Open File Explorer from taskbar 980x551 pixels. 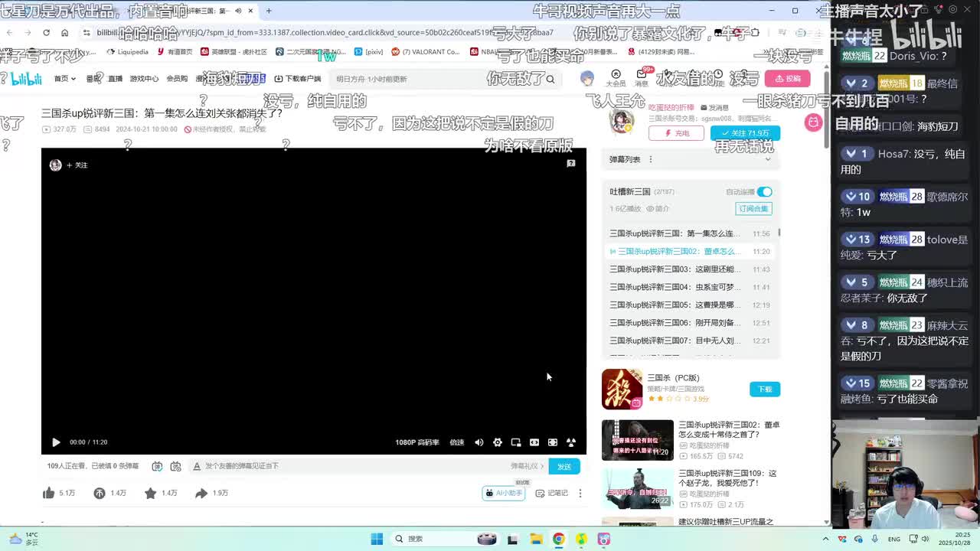(536, 539)
